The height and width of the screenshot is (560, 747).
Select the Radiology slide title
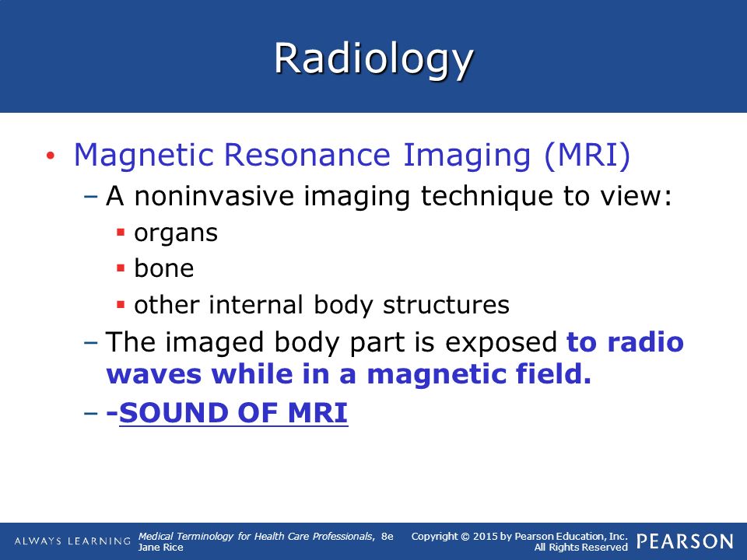[373, 60]
